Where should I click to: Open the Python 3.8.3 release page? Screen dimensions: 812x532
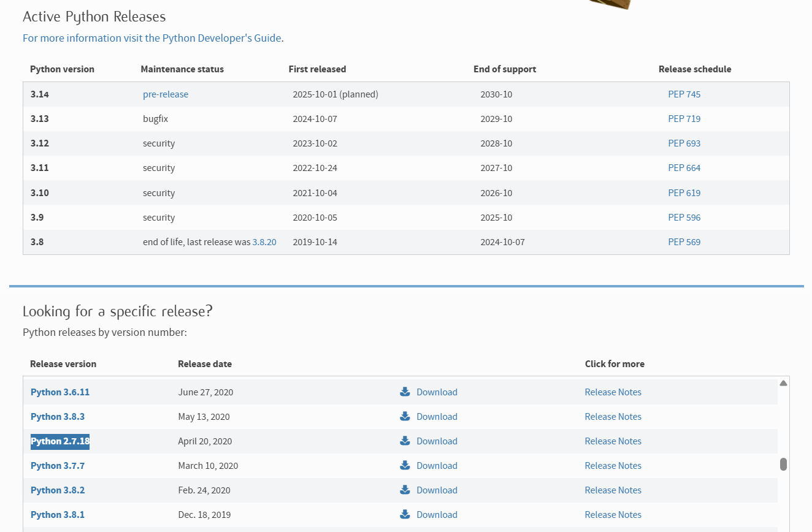pyautogui.click(x=58, y=417)
